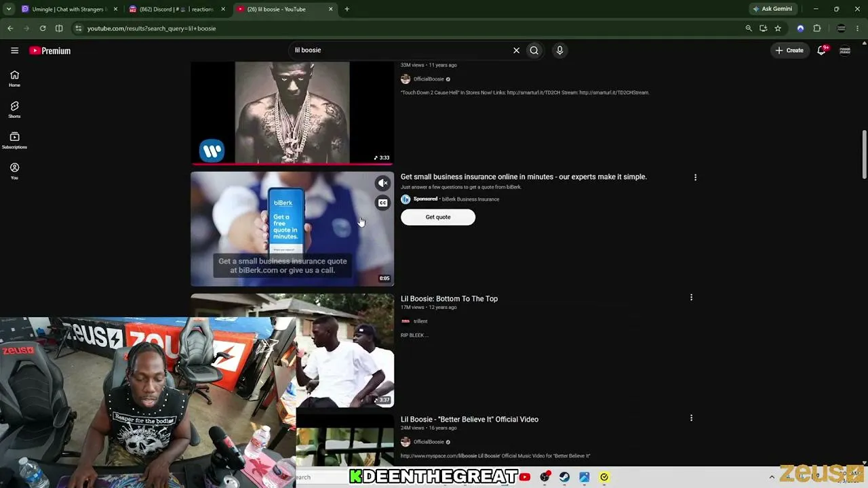Open OfficialBoosie channel under the 33M-views video

point(429,79)
